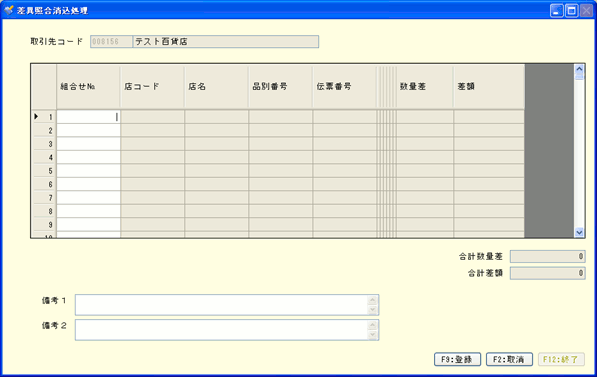Click the 備考1 scroll down arrow
This screenshot has width=597, height=377.
(372, 310)
